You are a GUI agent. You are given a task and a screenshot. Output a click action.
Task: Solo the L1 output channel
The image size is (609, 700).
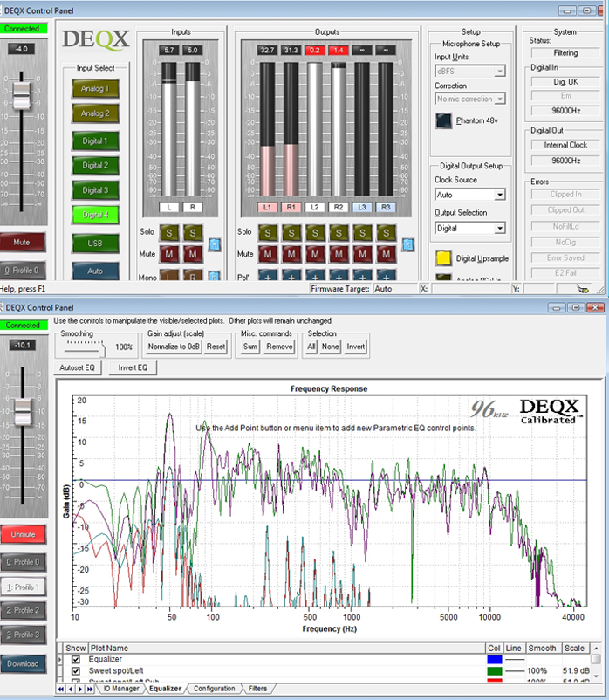pos(268,233)
